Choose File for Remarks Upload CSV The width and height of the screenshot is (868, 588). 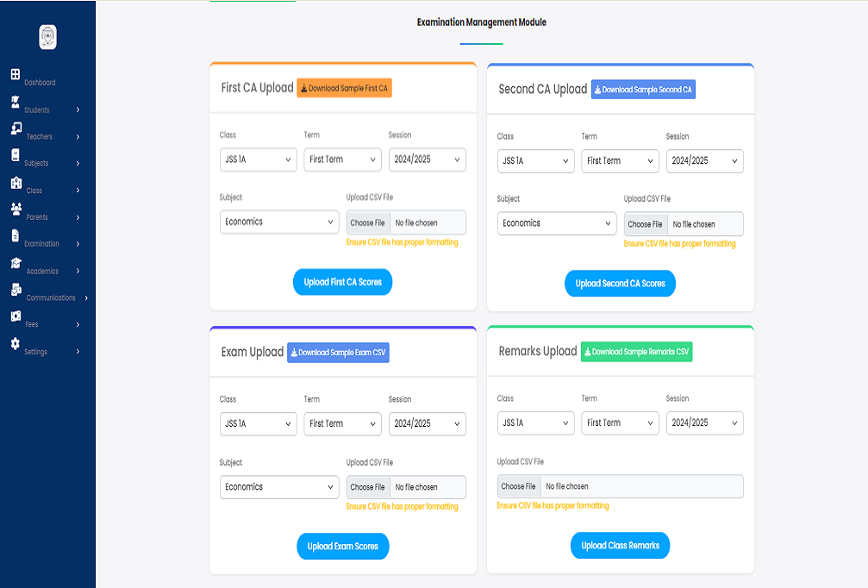pyautogui.click(x=518, y=486)
